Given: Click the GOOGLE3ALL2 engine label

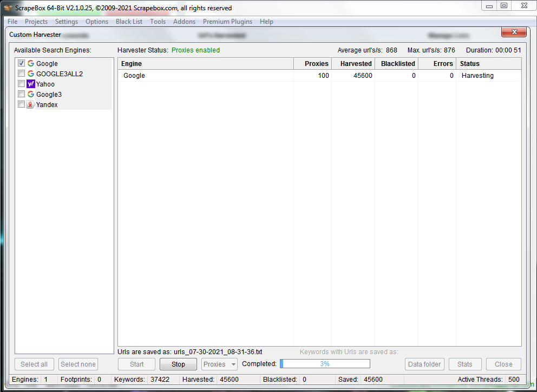Looking at the screenshot, I should (x=60, y=74).
